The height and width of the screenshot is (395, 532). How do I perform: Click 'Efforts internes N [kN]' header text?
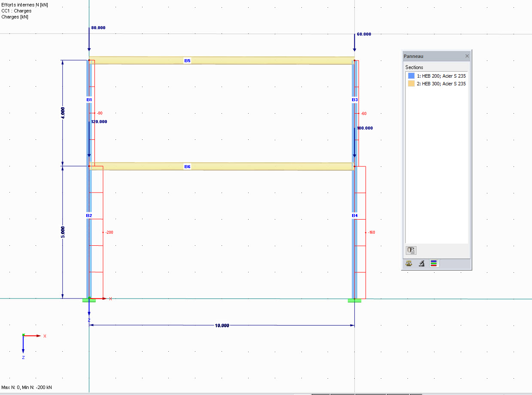tap(25, 5)
